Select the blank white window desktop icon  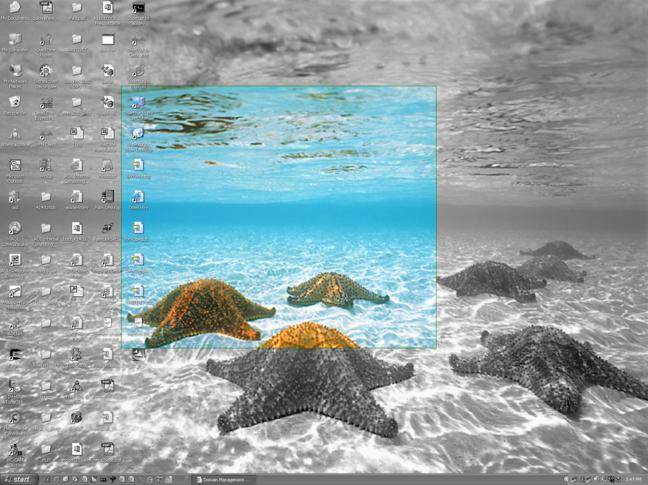coord(107,40)
